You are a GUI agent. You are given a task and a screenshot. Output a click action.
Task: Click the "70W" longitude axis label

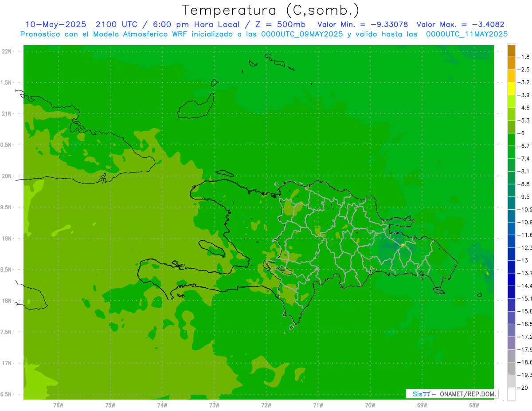tap(370, 405)
